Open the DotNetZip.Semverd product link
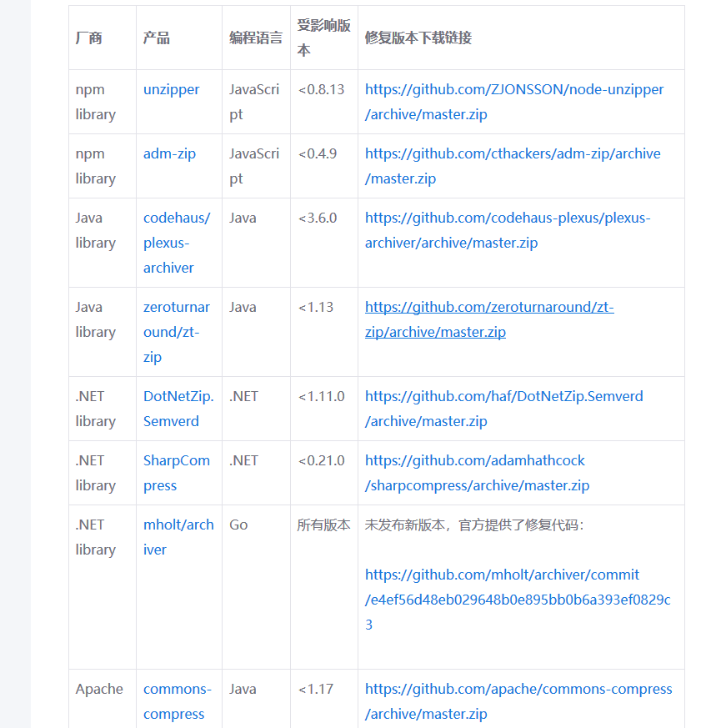 [x=178, y=409]
